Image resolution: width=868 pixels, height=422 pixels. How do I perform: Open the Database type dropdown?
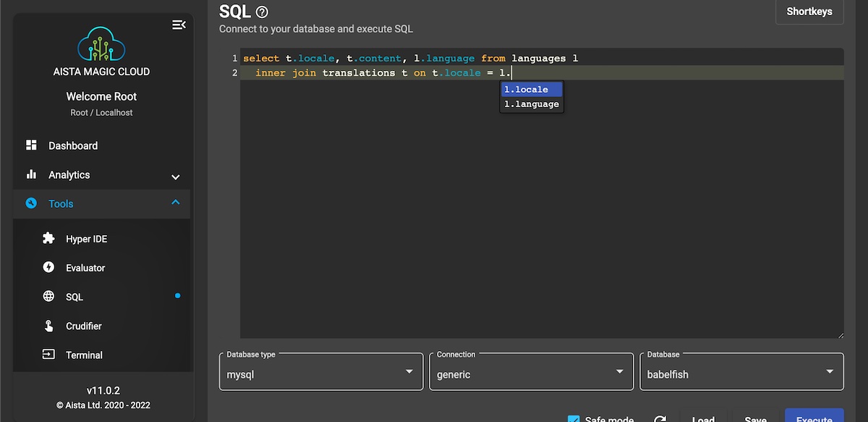tap(320, 372)
